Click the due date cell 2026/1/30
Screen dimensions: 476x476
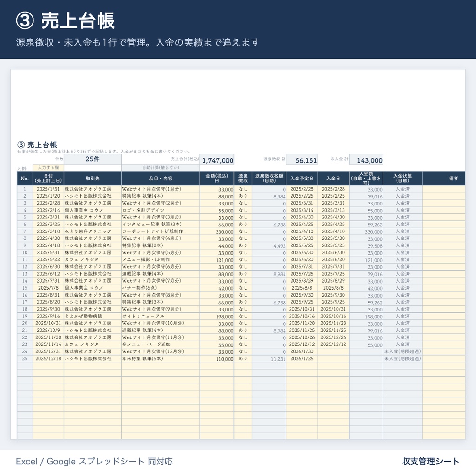coord(302,351)
